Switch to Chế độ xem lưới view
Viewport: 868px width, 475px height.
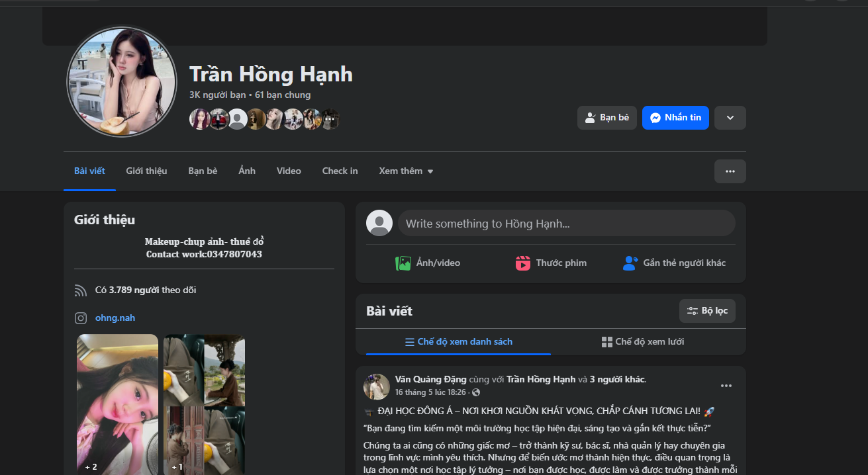click(x=643, y=341)
